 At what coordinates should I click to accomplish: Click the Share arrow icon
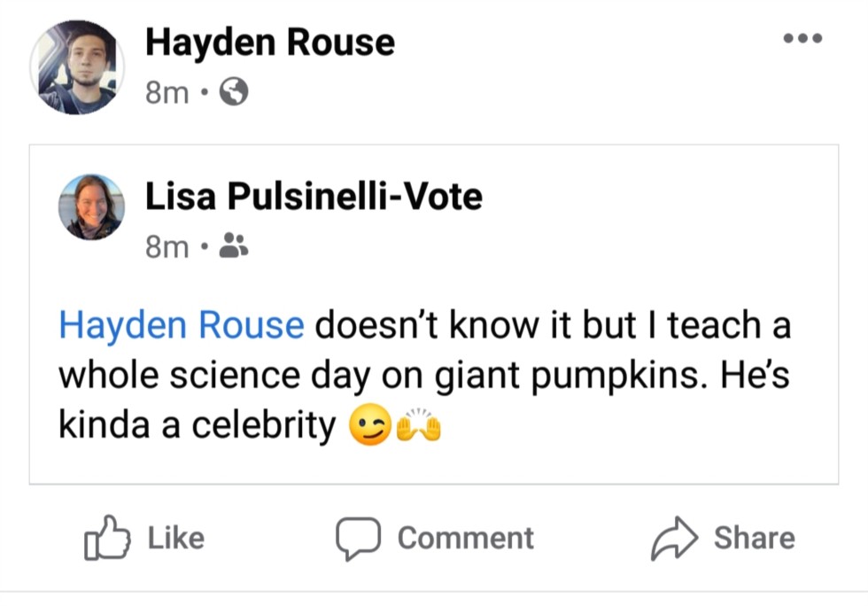tap(676, 538)
